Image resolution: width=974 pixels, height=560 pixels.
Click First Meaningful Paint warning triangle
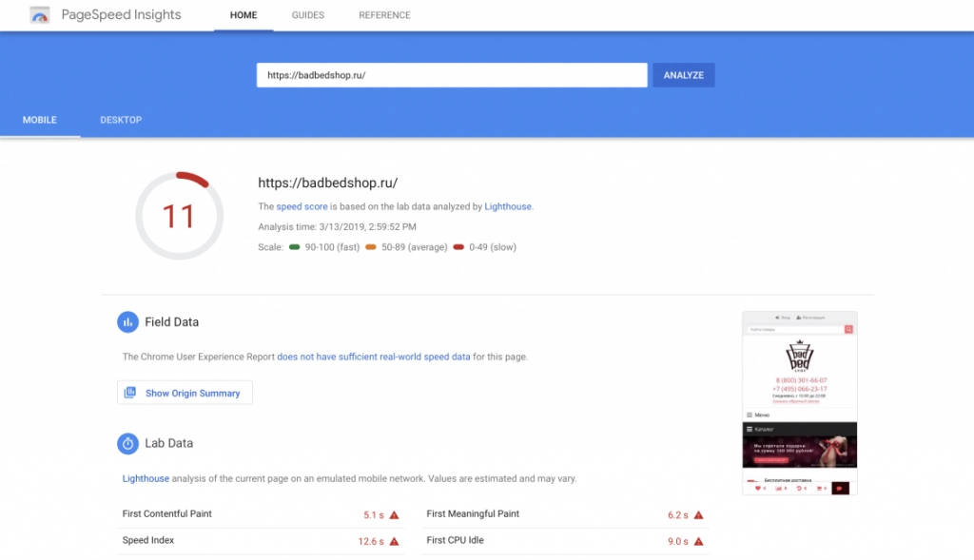(x=699, y=514)
